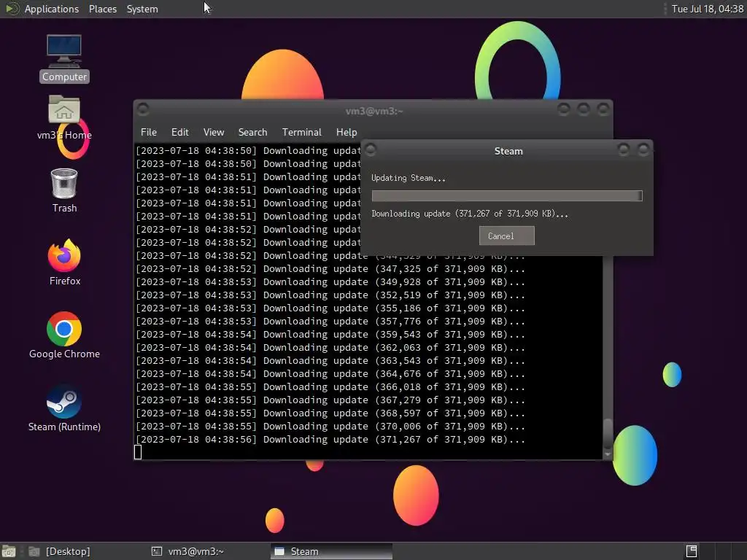Open the terminal View menu

click(214, 133)
